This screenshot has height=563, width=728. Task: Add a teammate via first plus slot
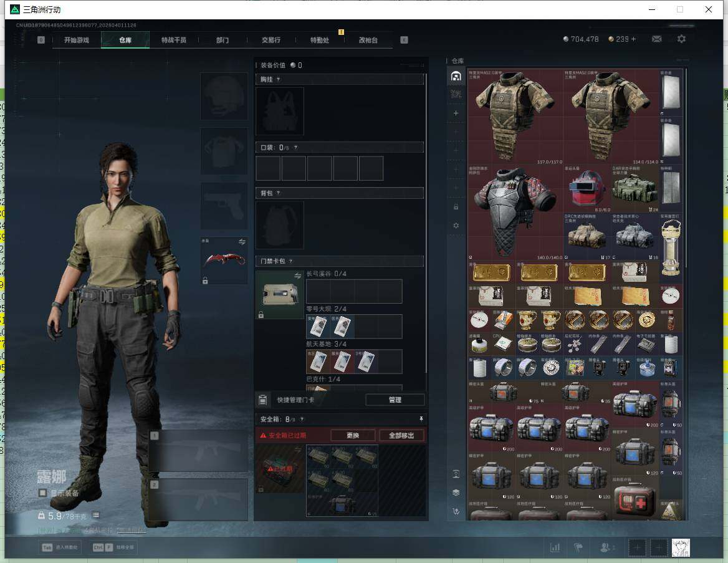(637, 547)
